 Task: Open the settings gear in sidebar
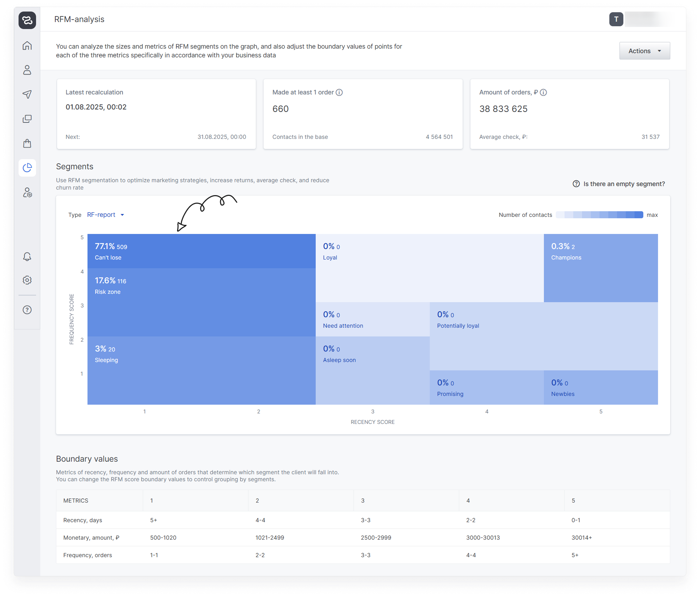point(27,280)
